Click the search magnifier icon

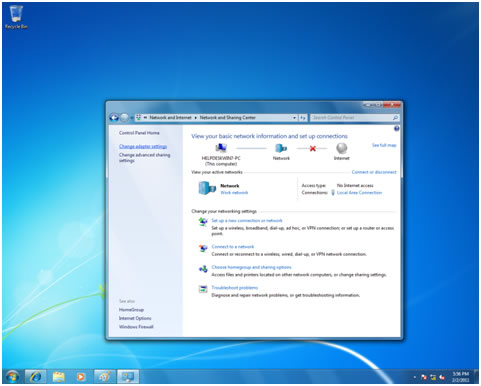pyautogui.click(x=395, y=118)
